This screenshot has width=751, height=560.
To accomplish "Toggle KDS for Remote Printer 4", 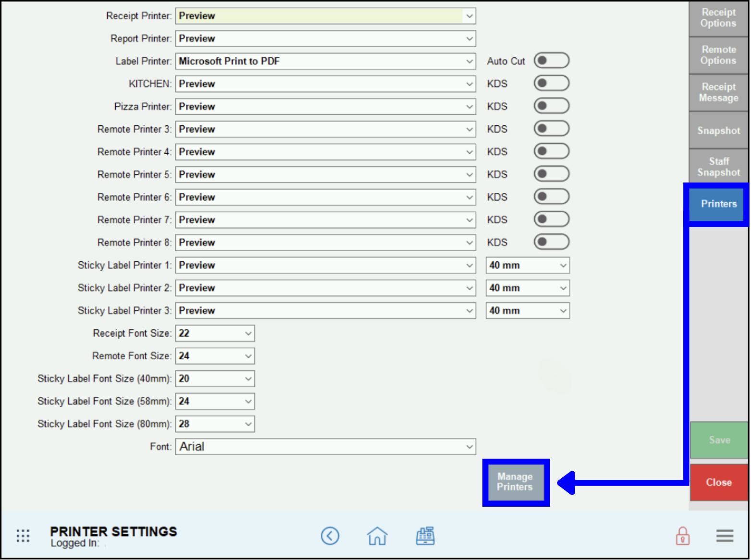I will pyautogui.click(x=552, y=151).
